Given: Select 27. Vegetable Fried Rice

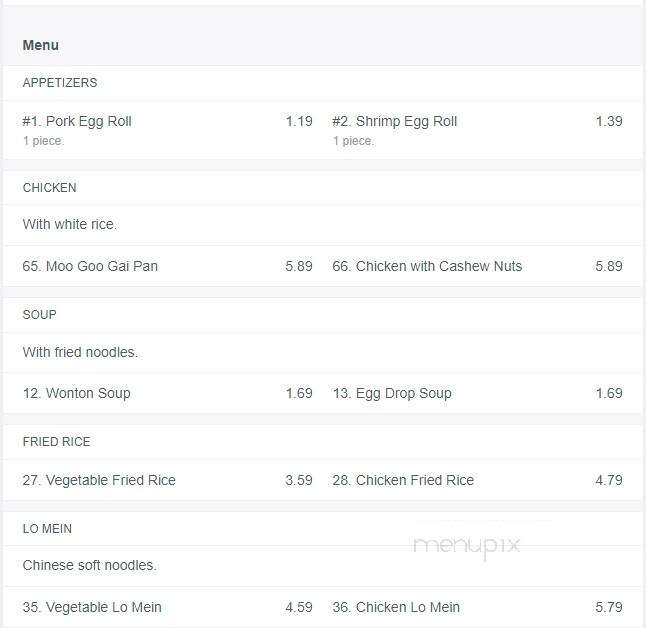Looking at the screenshot, I should (x=99, y=480).
